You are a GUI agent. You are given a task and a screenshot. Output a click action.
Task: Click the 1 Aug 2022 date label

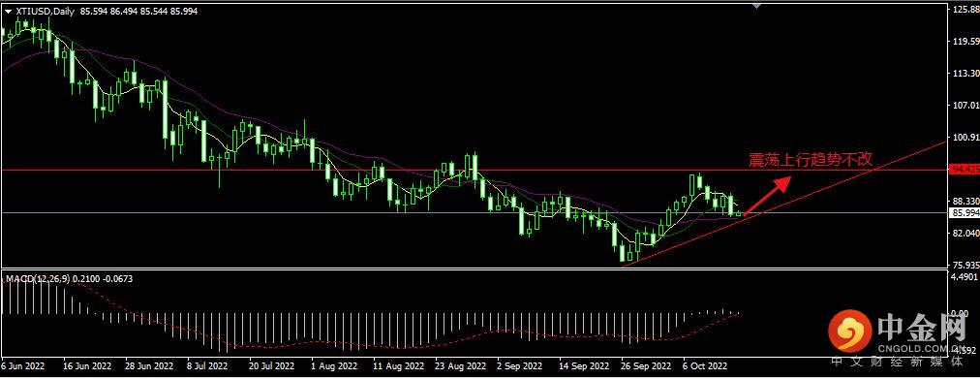[x=334, y=365]
